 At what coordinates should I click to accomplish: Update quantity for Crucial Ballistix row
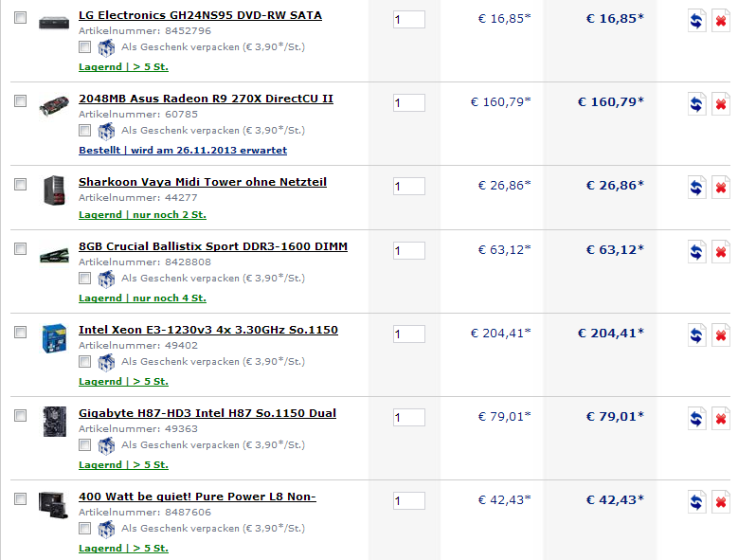[696, 253]
